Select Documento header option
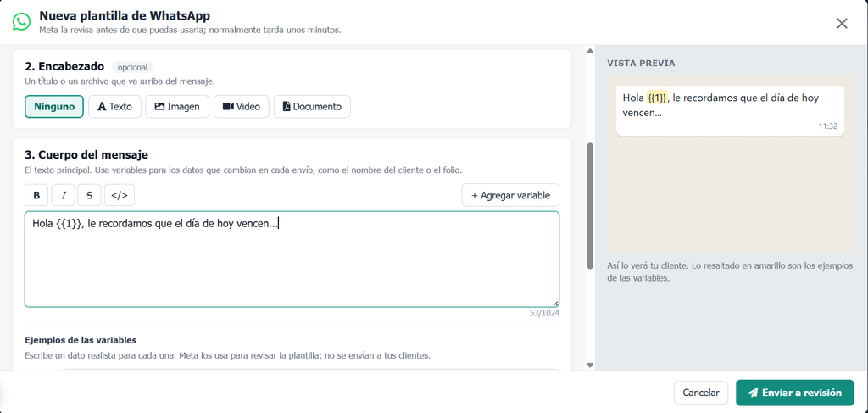868x413 pixels. tap(312, 107)
